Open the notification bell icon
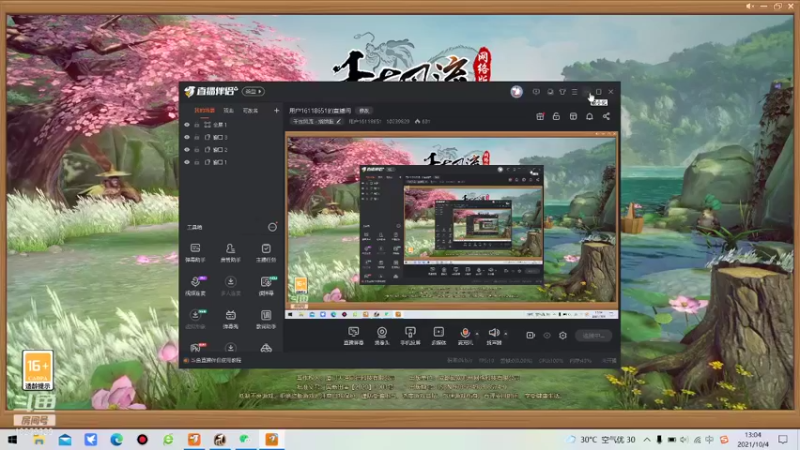This screenshot has width=800, height=450. [589, 116]
